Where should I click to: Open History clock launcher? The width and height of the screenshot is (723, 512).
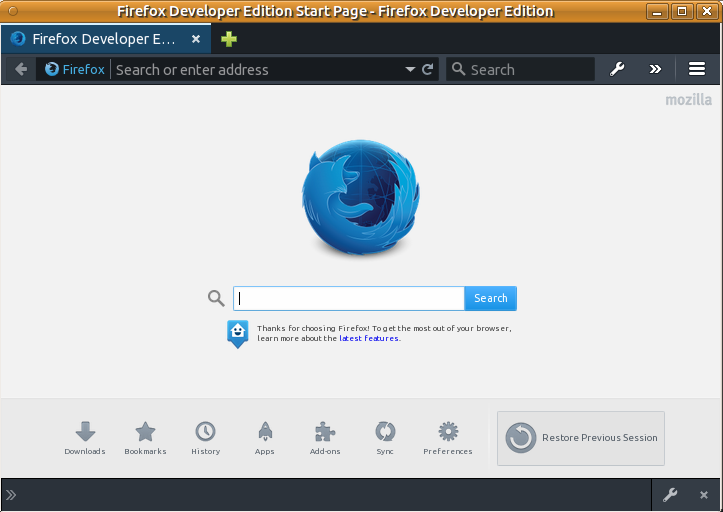[x=206, y=438]
